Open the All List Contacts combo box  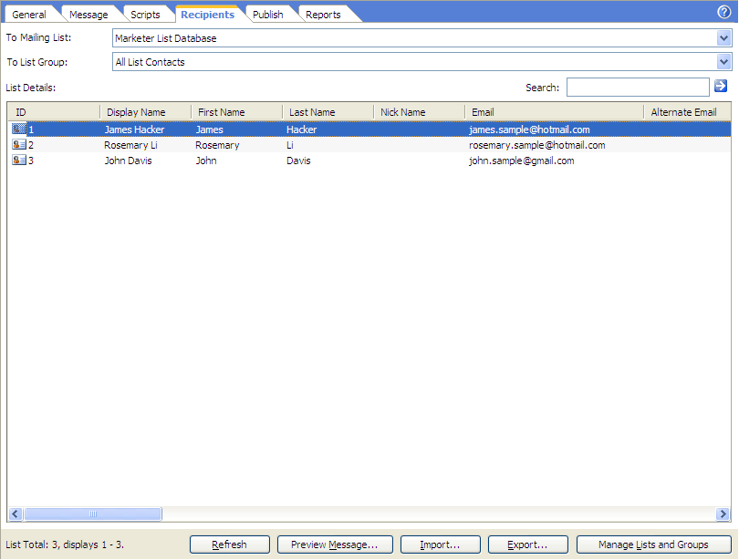422,62
